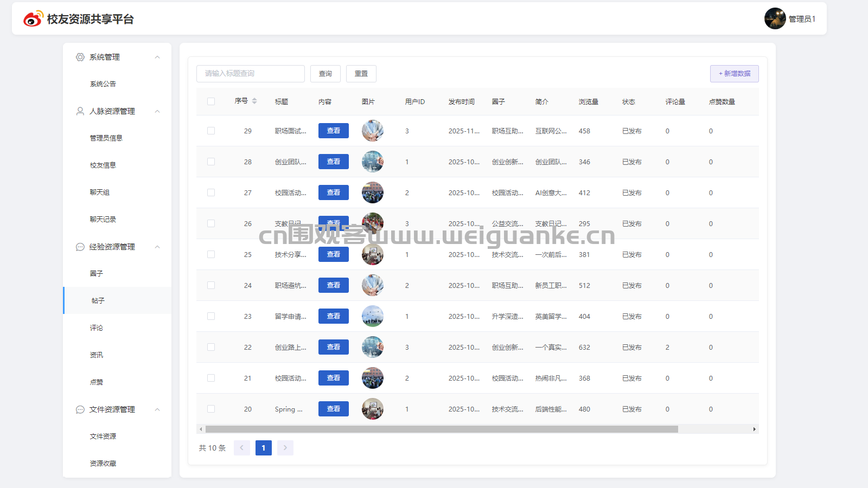Viewport: 868px width, 488px height.
Task: Click the gear icon beside 系统管理
Action: [x=80, y=57]
